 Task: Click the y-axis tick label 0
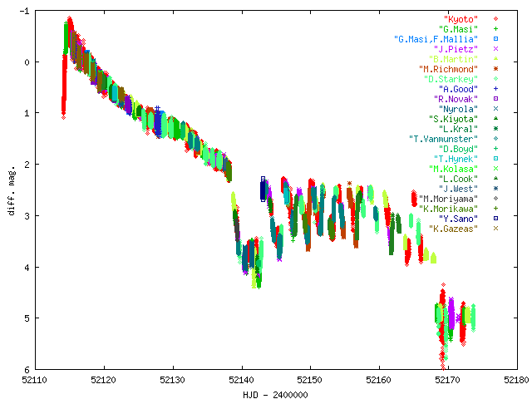(27, 62)
